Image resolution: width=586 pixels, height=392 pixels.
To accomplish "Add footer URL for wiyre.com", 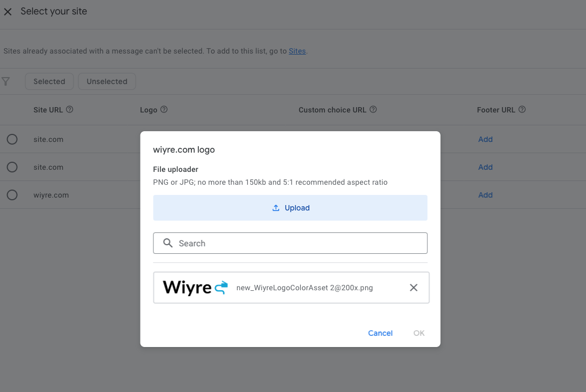I will 485,195.
